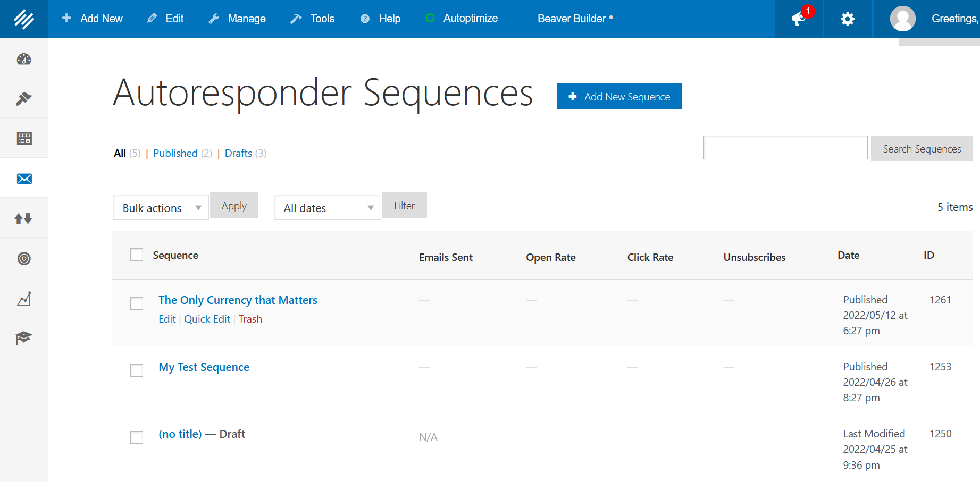Screen dimensions: 980x482
Task: Click the pushpin icon in sidebar
Action: (x=24, y=98)
